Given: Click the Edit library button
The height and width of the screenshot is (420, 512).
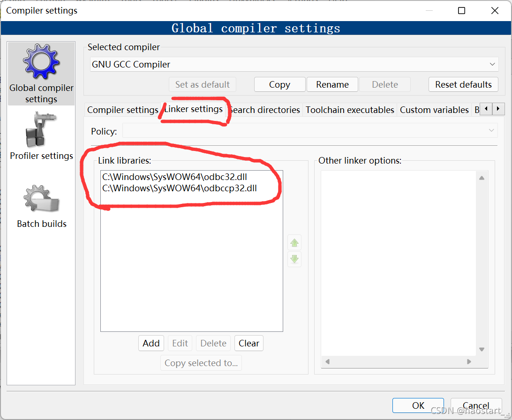Looking at the screenshot, I should (x=180, y=343).
